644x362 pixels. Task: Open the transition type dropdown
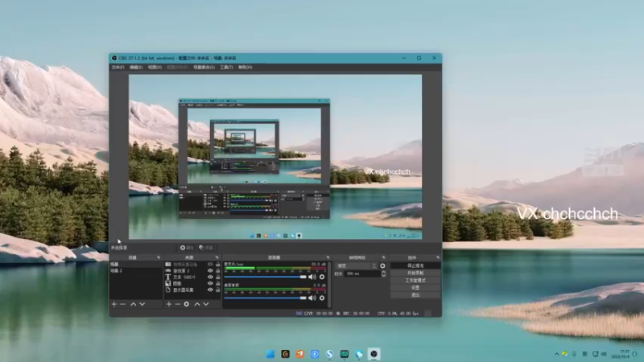pyautogui.click(x=357, y=266)
